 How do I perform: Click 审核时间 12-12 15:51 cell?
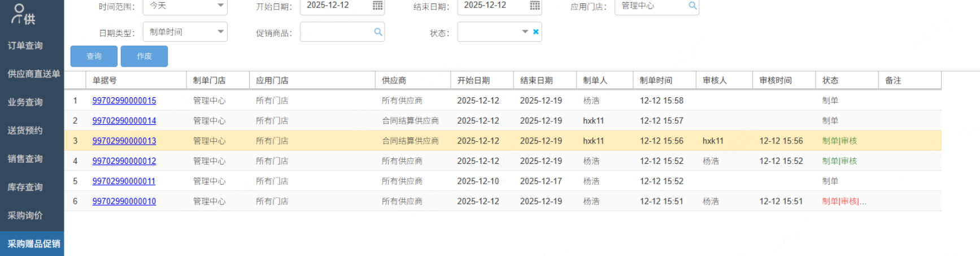coord(781,201)
